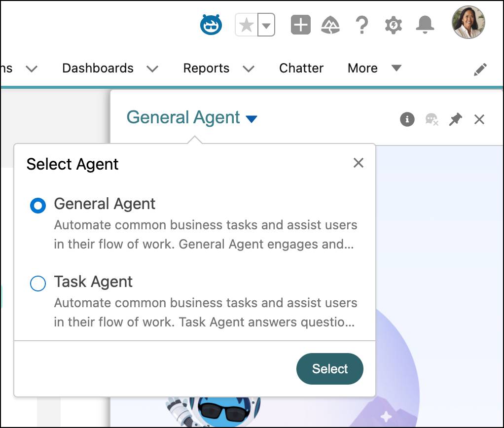This screenshot has height=428, width=504.
Task: Click the favorites star icon
Action: tap(247, 25)
